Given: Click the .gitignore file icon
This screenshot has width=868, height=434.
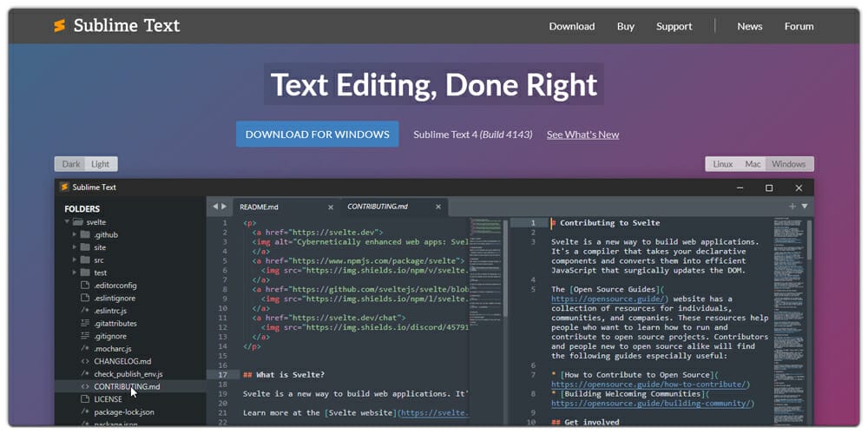Looking at the screenshot, I should point(85,336).
